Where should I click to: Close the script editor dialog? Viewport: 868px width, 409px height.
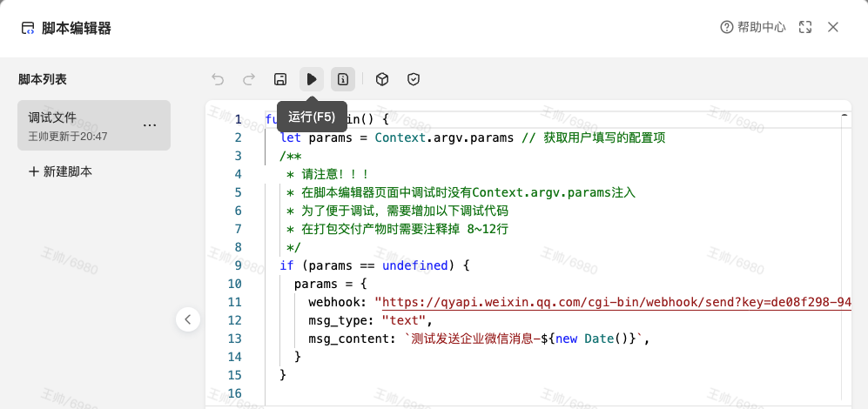tap(833, 28)
